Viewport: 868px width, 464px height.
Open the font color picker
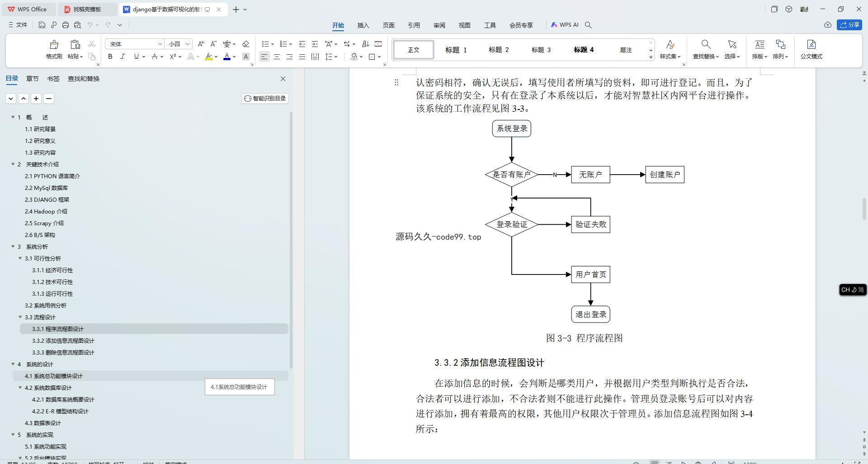234,57
